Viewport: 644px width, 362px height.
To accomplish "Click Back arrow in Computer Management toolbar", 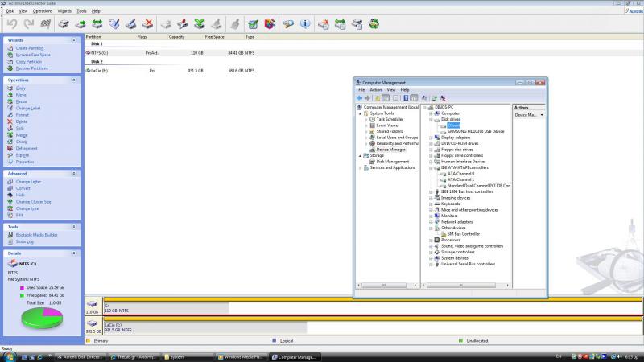I will [359, 98].
